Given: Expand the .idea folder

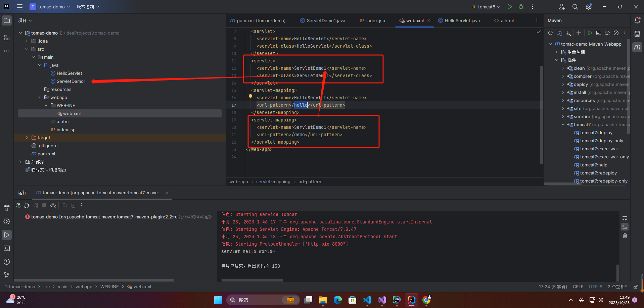Looking at the screenshot, I should coord(27,41).
